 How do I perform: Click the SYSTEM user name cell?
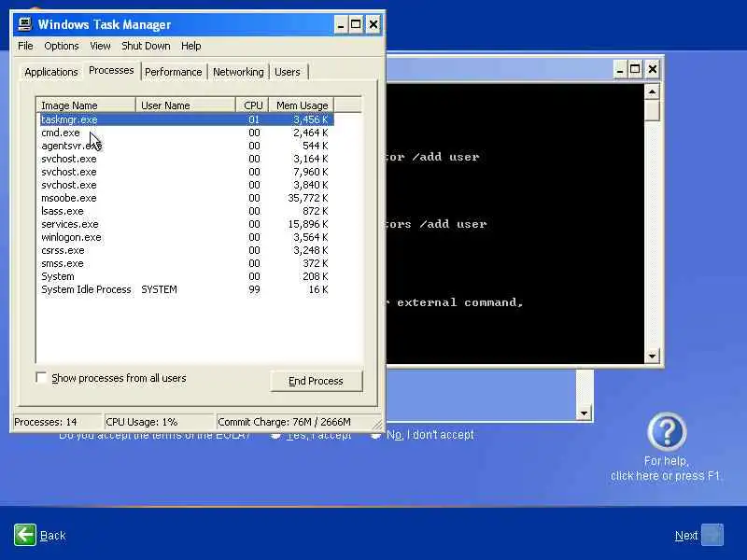coord(159,289)
